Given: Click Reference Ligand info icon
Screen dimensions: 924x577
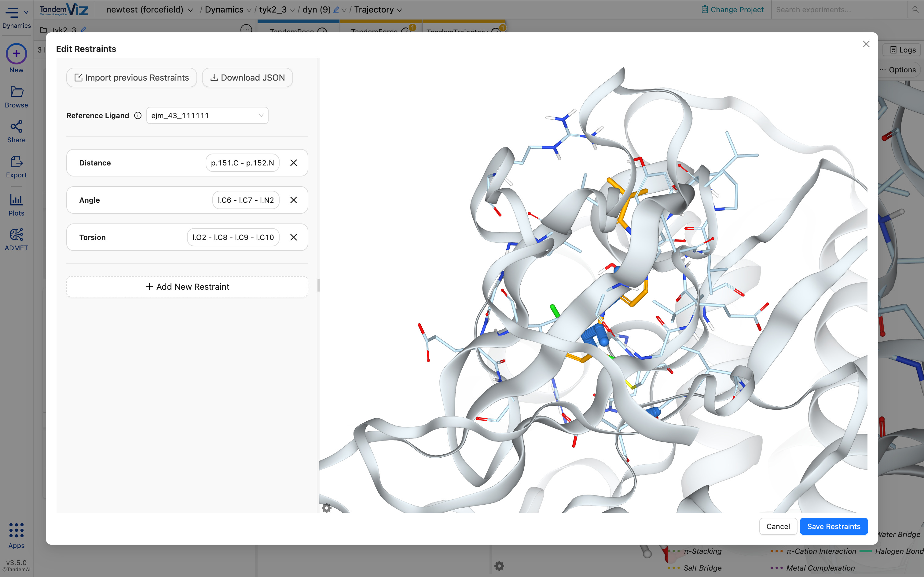Looking at the screenshot, I should [x=138, y=116].
